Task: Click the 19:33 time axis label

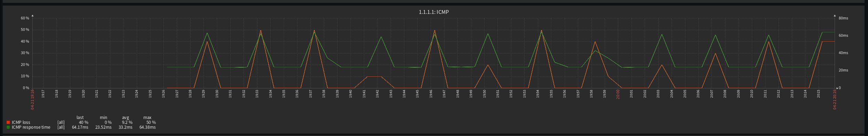Action: pos(257,94)
